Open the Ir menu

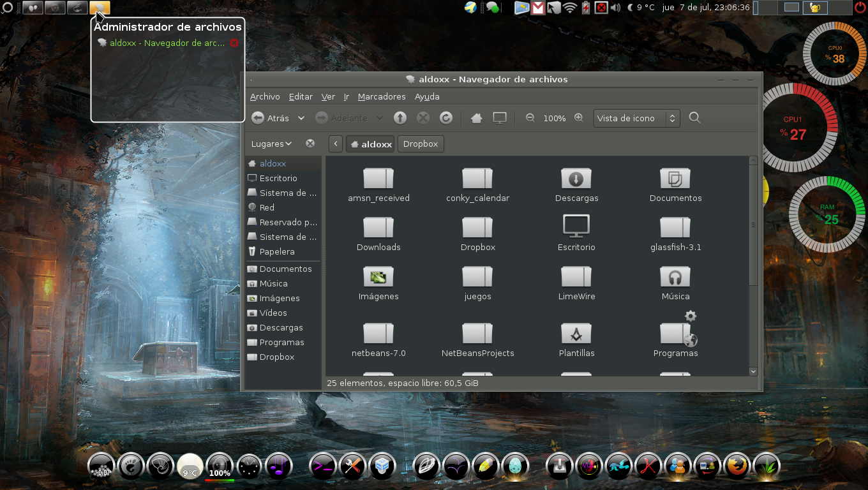347,96
